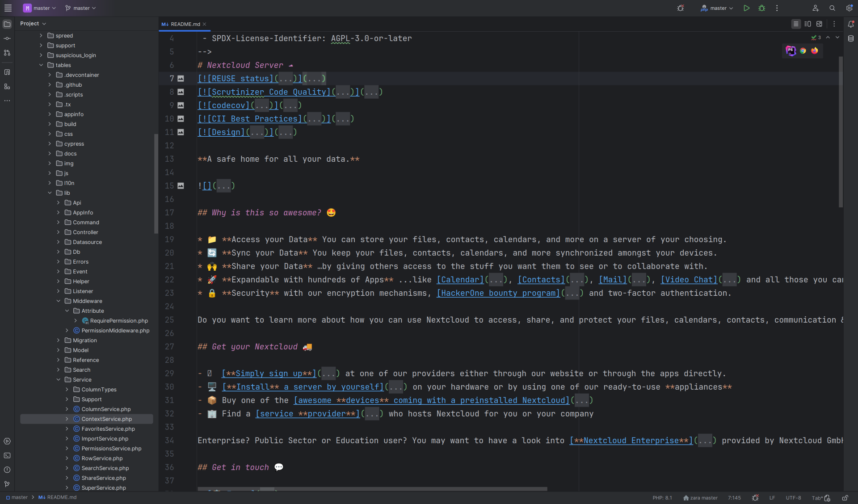The height and width of the screenshot is (504, 858).
Task: Open more run actions menu
Action: [777, 8]
